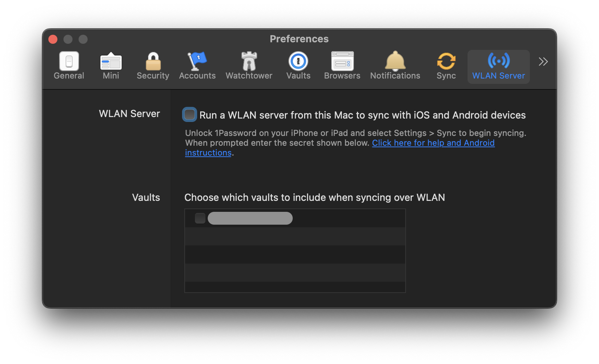The height and width of the screenshot is (364, 599).
Task: Open the Security padlock icon
Action: coord(153,61)
